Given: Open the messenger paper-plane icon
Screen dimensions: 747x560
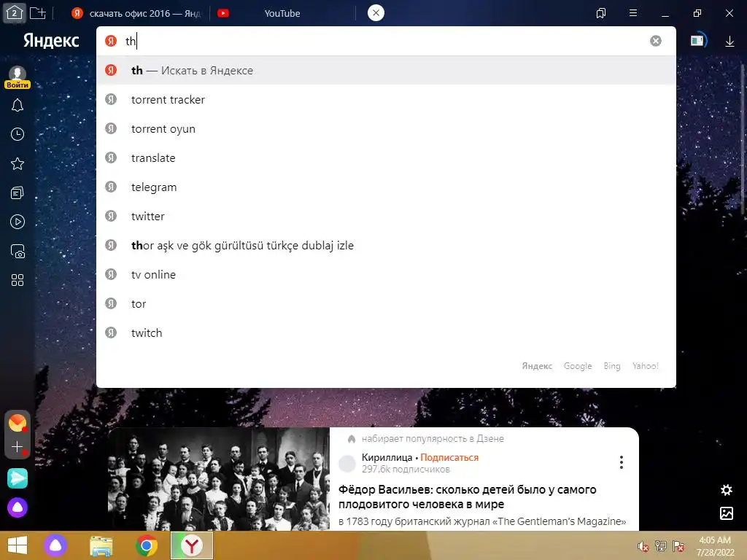Looking at the screenshot, I should 18,478.
